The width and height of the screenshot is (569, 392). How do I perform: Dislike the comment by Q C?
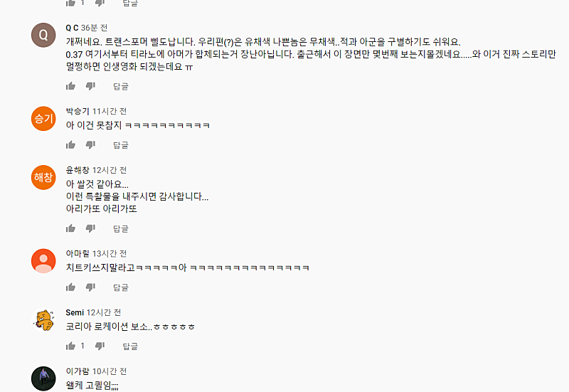click(x=90, y=86)
